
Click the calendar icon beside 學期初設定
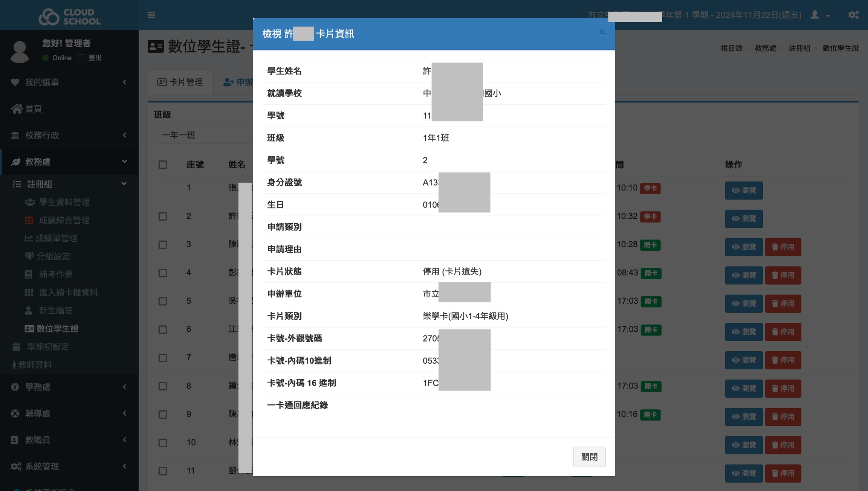point(16,347)
